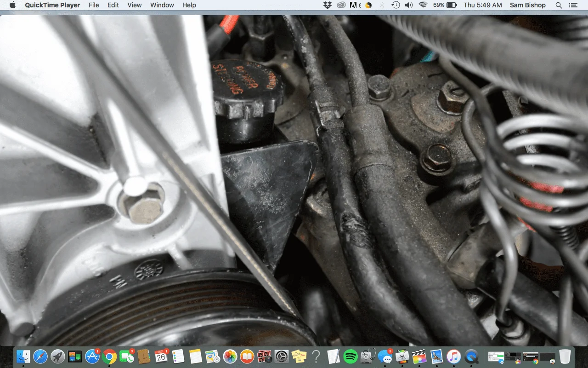Launch Spotify from the Dock

[x=351, y=356]
